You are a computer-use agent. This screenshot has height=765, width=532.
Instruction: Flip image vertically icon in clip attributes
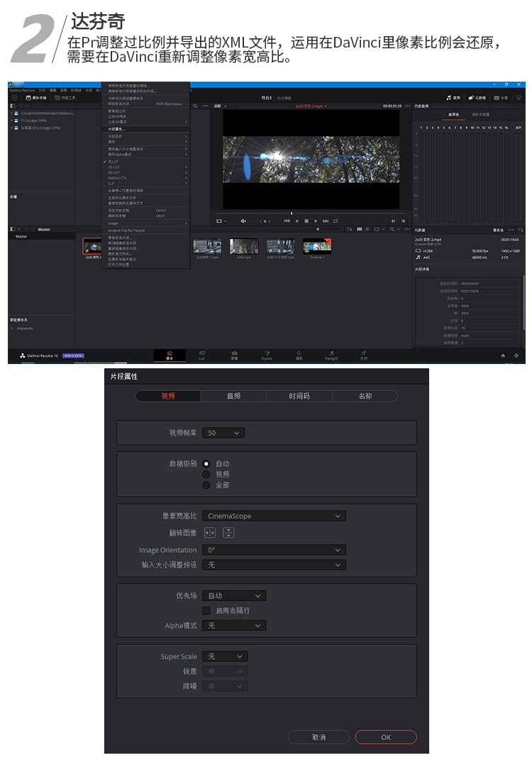228,533
